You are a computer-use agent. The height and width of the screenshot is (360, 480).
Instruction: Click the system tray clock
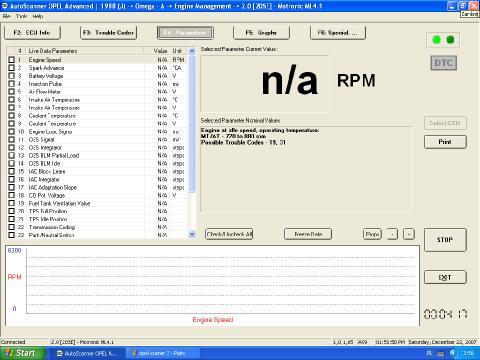pos(468,353)
